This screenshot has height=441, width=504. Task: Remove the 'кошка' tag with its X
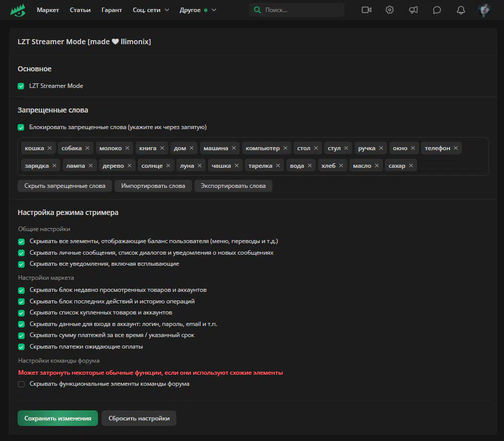[x=49, y=148]
